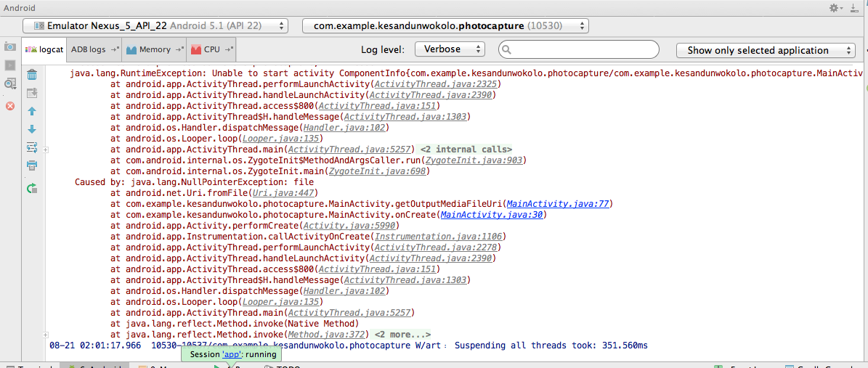Screen dimensions: 868x368
Task: Restart logcat with the green arrow icon
Action: click(32, 188)
